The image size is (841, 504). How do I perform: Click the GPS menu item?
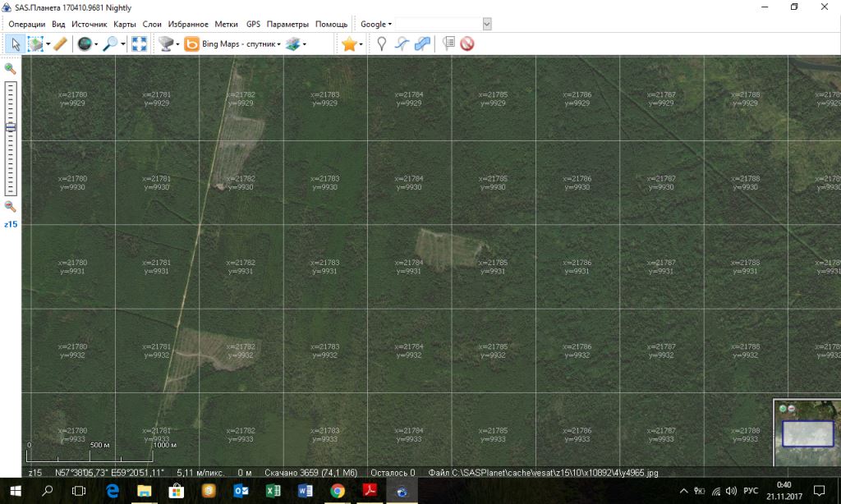(252, 24)
